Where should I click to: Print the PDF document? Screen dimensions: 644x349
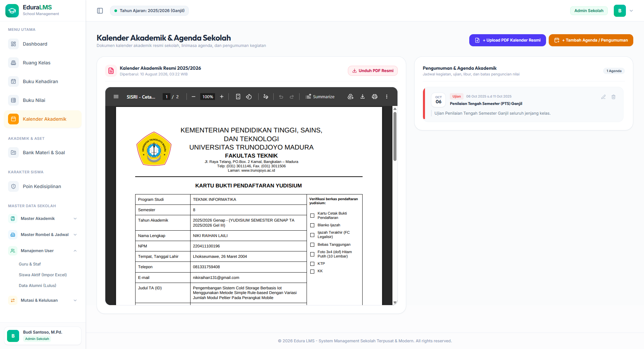point(375,97)
